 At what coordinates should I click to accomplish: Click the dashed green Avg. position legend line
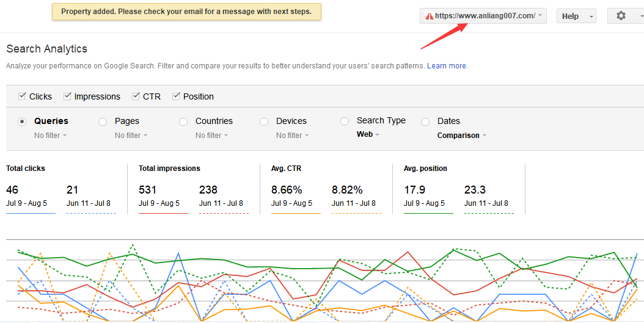(x=489, y=214)
